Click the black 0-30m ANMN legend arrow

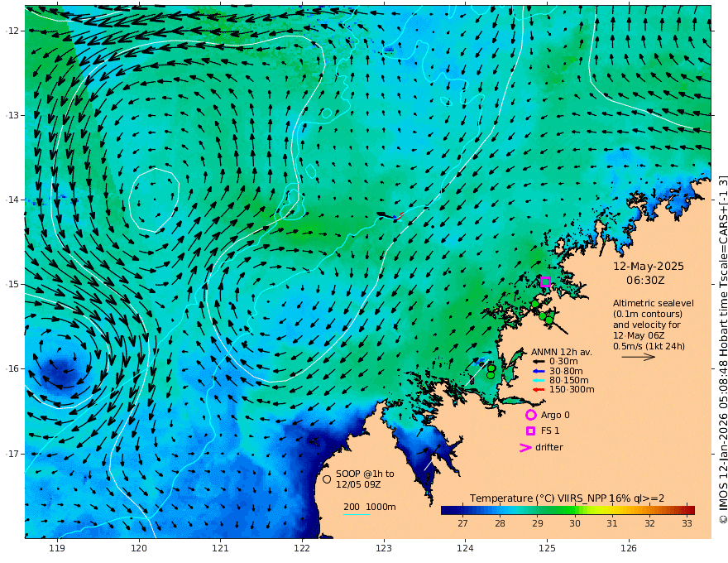(538, 362)
